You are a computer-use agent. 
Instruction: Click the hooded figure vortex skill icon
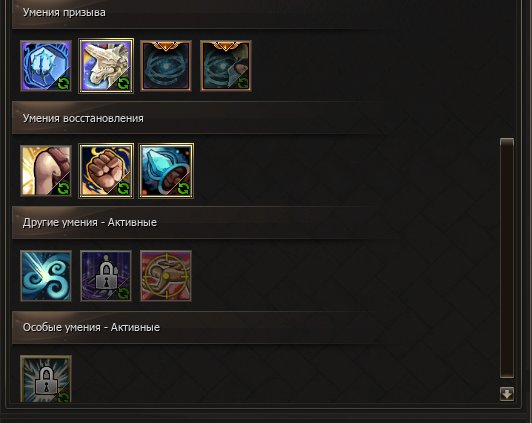(x=226, y=66)
